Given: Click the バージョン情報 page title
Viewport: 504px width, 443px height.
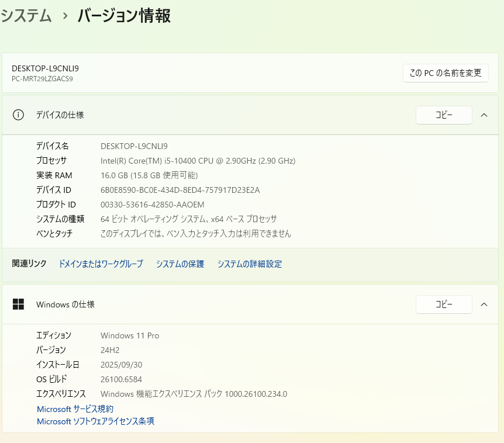Looking at the screenshot, I should click(x=124, y=16).
